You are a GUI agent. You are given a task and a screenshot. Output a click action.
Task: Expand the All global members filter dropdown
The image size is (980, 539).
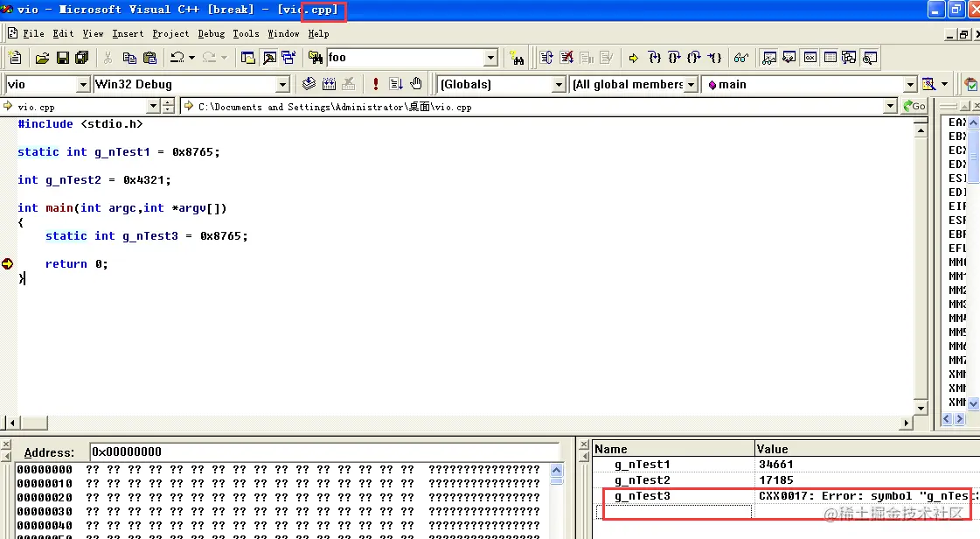[691, 84]
